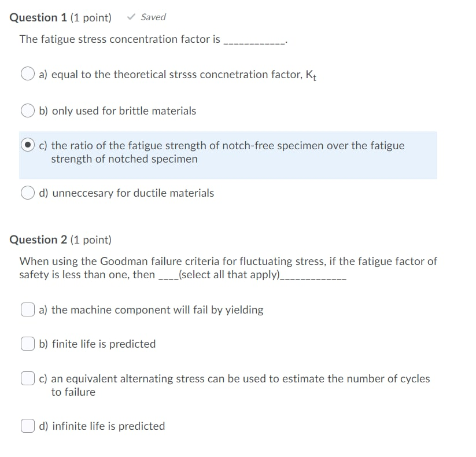Choose option d, 'unneccesary for ductile materials'
The width and height of the screenshot is (476, 457).
point(27,193)
